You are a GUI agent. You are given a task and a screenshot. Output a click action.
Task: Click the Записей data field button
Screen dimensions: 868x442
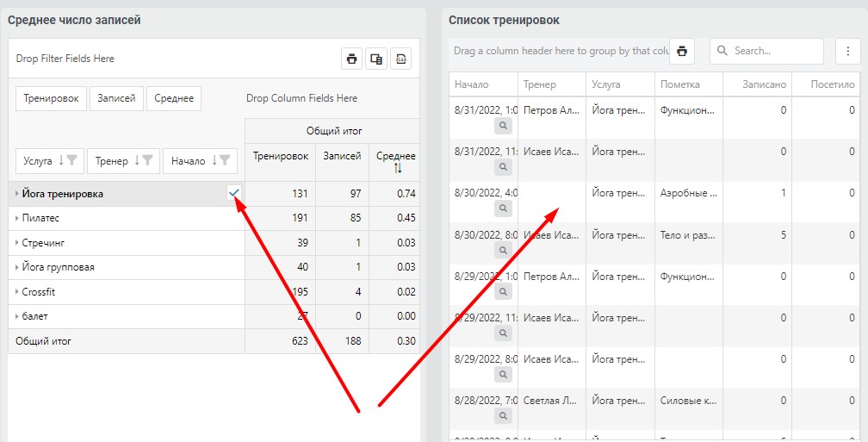[x=117, y=98]
